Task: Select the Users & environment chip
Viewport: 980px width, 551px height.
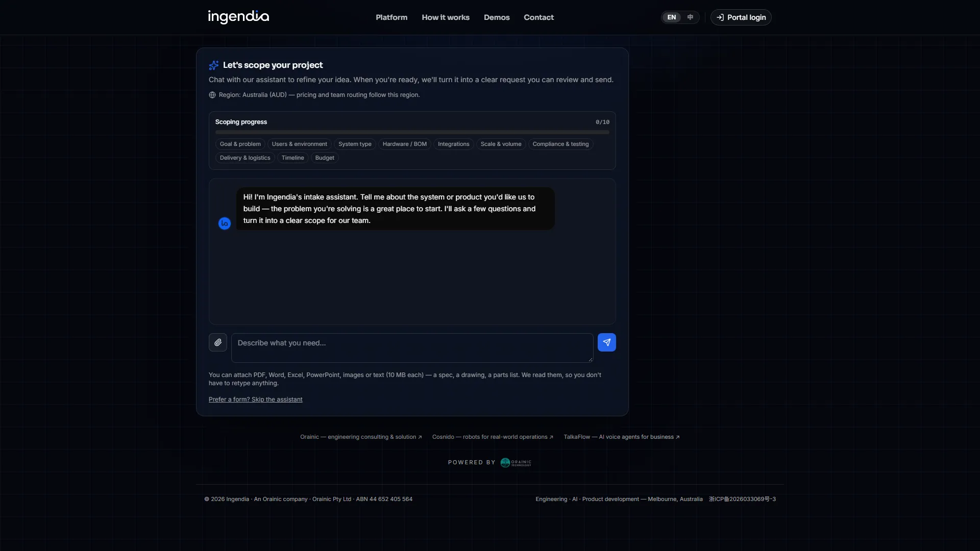Action: (x=300, y=144)
